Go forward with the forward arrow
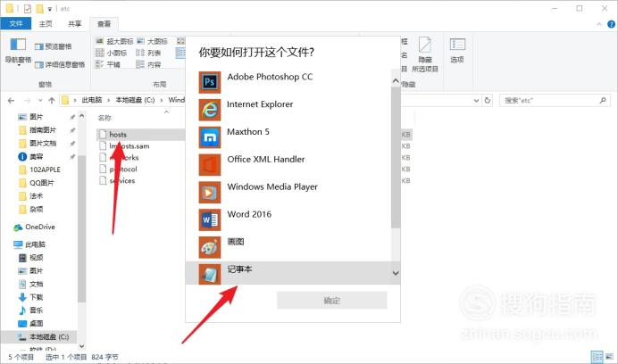 pos(27,101)
